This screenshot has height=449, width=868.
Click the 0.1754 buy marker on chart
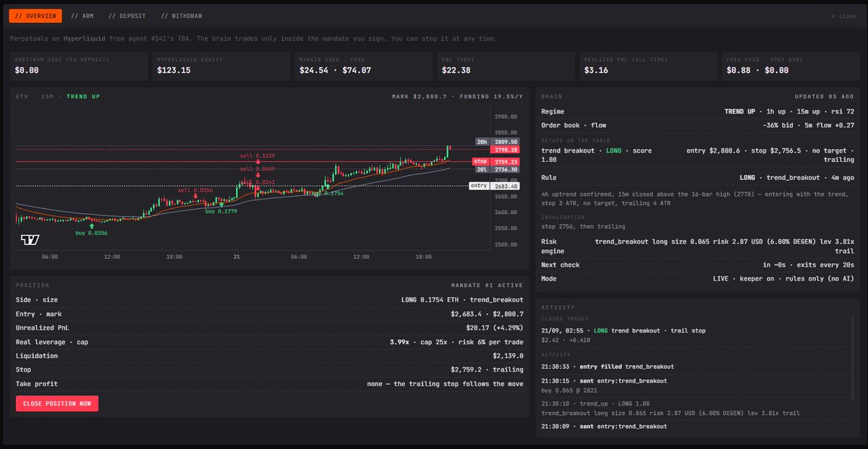pos(328,190)
